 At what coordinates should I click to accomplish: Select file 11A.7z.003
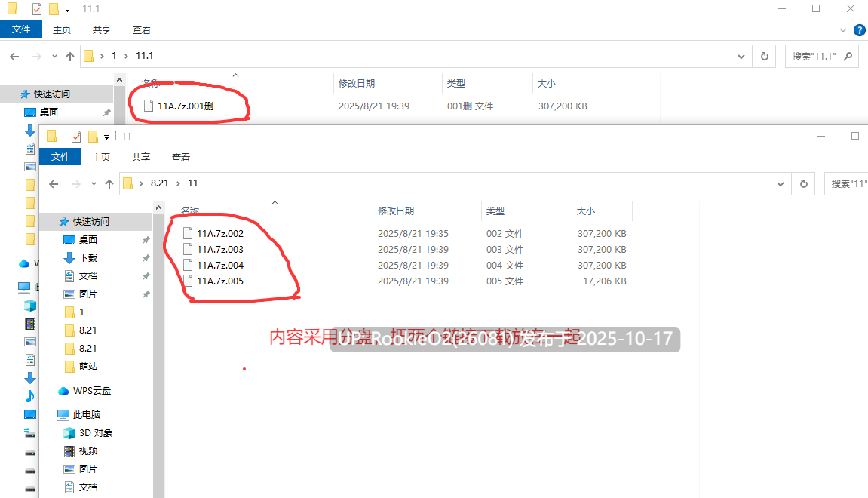220,249
